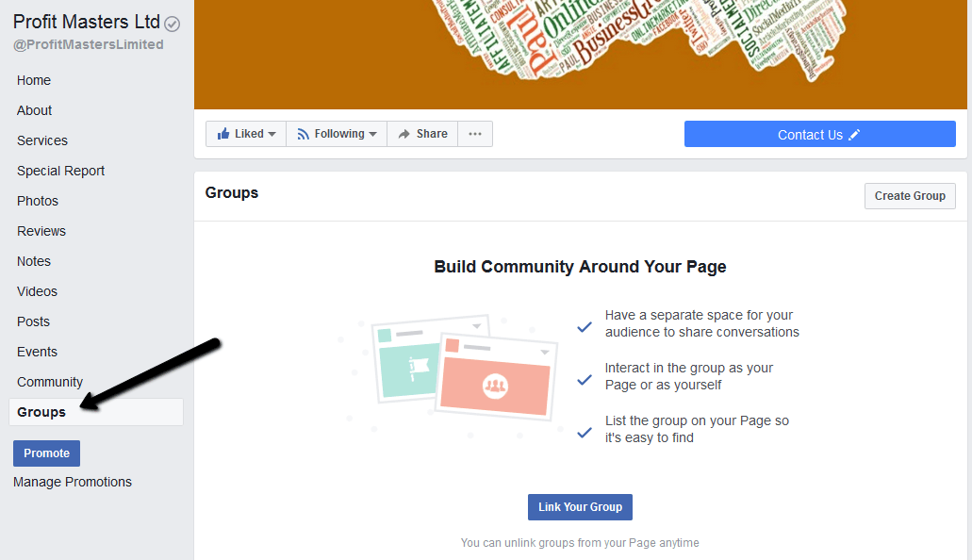This screenshot has width=972, height=560.
Task: Click the Share button label
Action: coord(432,134)
